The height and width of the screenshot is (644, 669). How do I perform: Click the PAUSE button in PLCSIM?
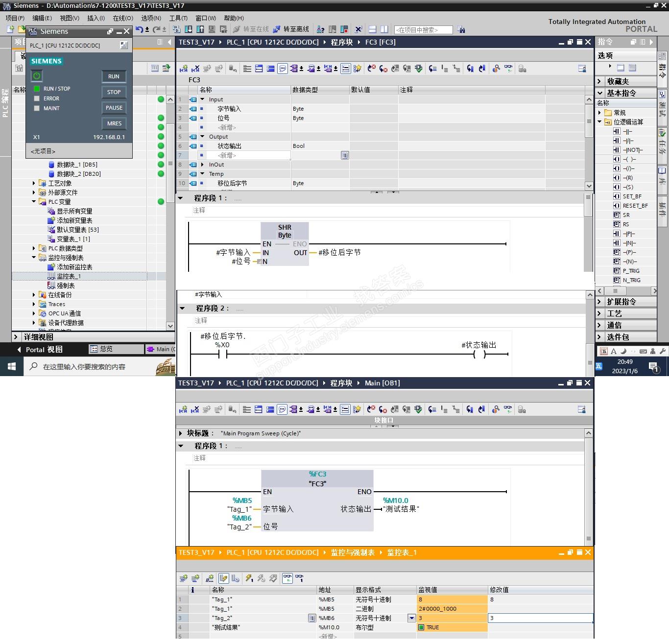[114, 108]
